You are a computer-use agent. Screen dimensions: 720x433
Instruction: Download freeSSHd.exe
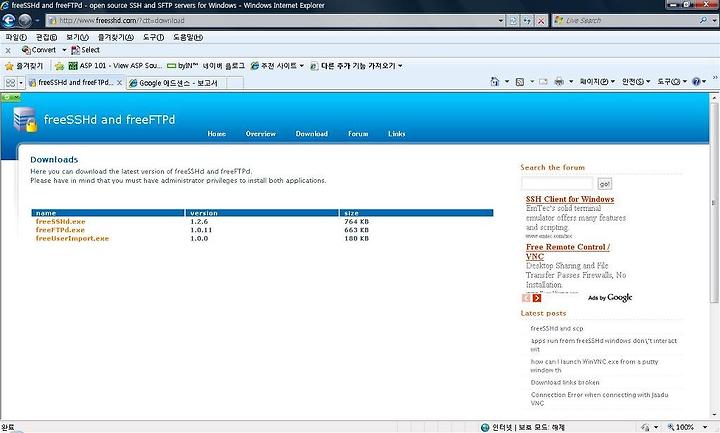click(x=61, y=221)
